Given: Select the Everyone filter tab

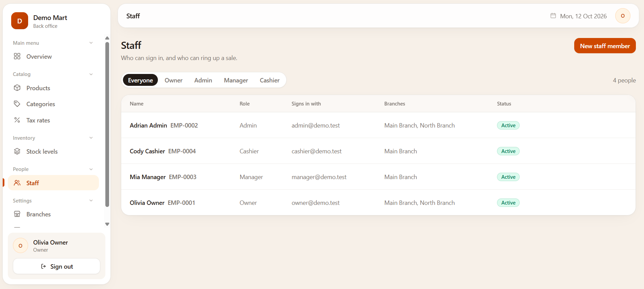Looking at the screenshot, I should (140, 80).
